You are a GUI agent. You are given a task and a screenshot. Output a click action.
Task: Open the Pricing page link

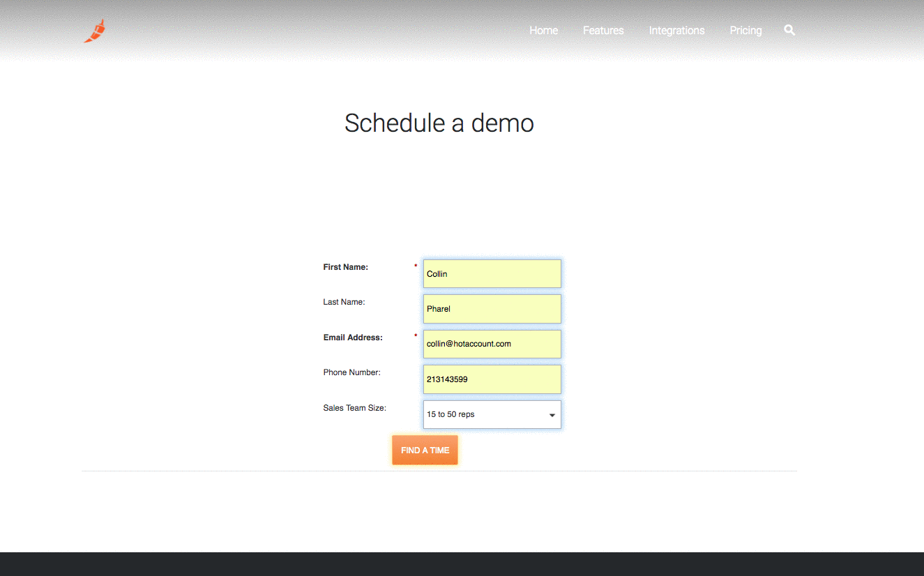coord(745,31)
